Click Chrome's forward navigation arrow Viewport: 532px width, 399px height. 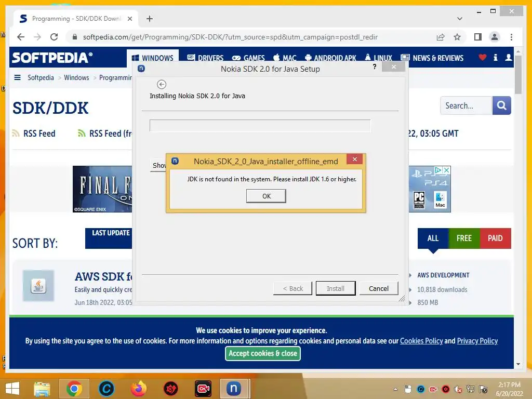37,37
